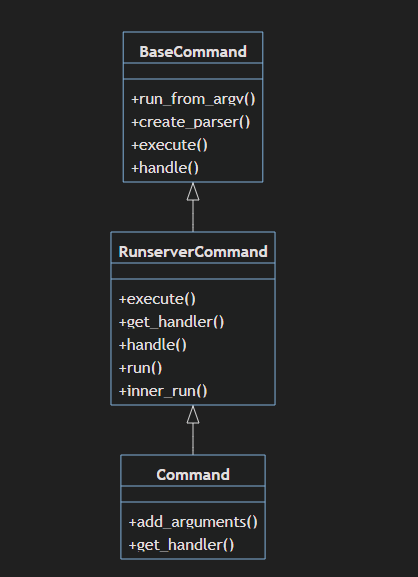Click the empty attributes section of Command
The height and width of the screenshot is (577, 418).
tap(193, 494)
